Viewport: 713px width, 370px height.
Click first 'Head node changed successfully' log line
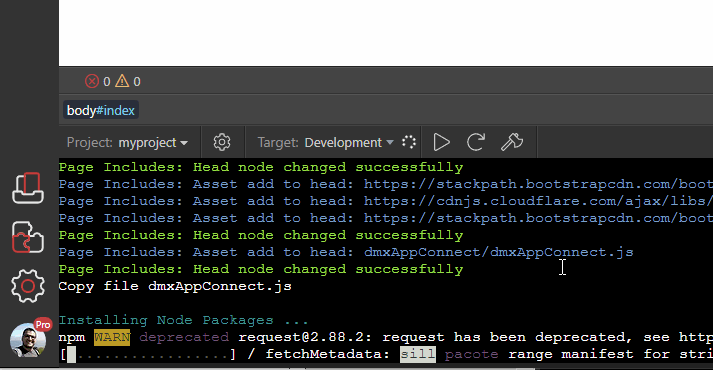tap(261, 167)
